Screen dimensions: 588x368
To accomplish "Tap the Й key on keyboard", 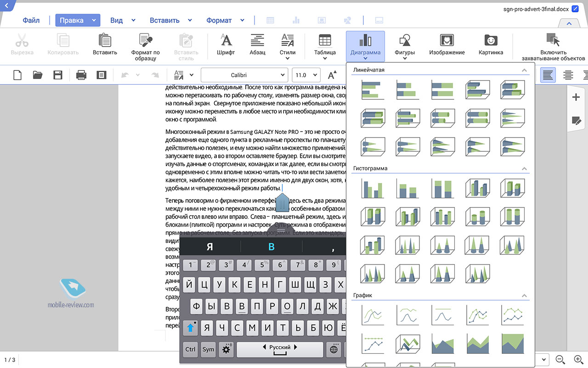I will (x=189, y=285).
